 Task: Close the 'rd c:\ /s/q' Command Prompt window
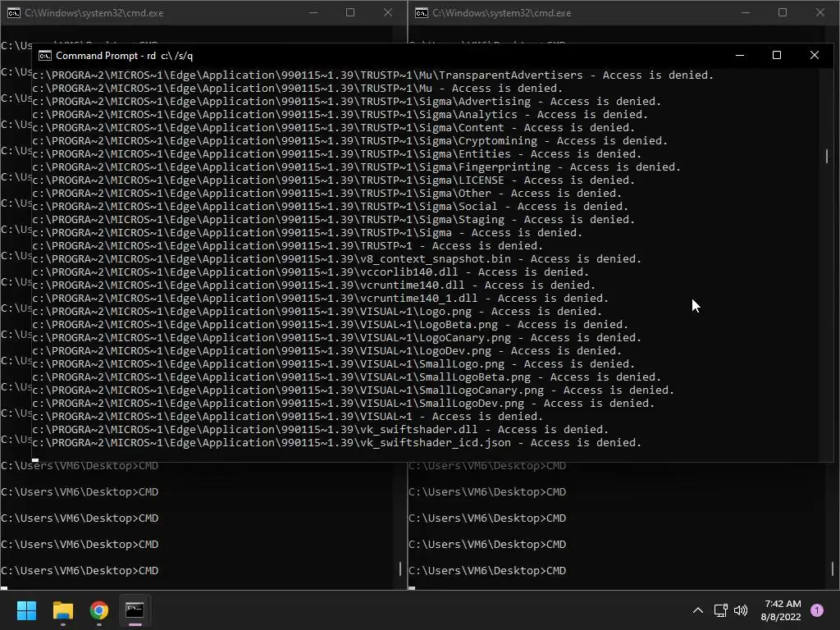(815, 55)
